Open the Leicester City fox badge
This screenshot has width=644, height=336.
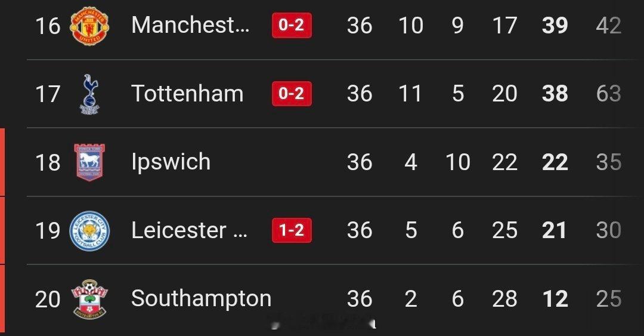coord(89,231)
